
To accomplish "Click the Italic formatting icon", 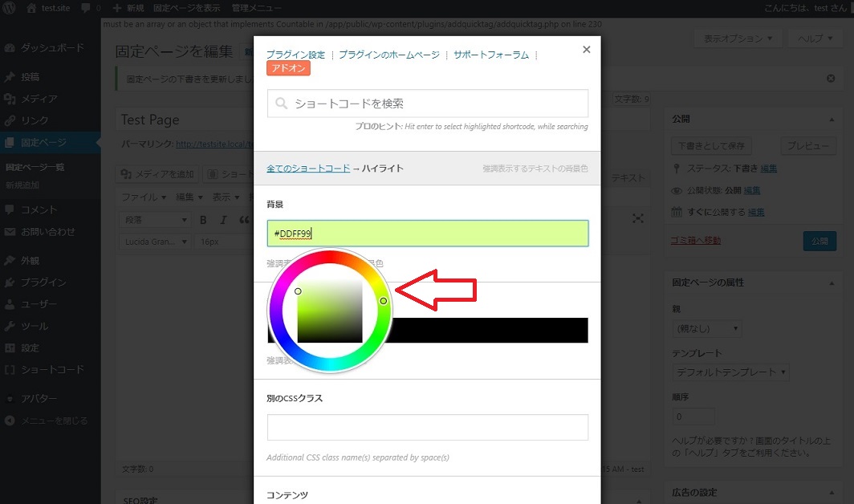I will [223, 219].
